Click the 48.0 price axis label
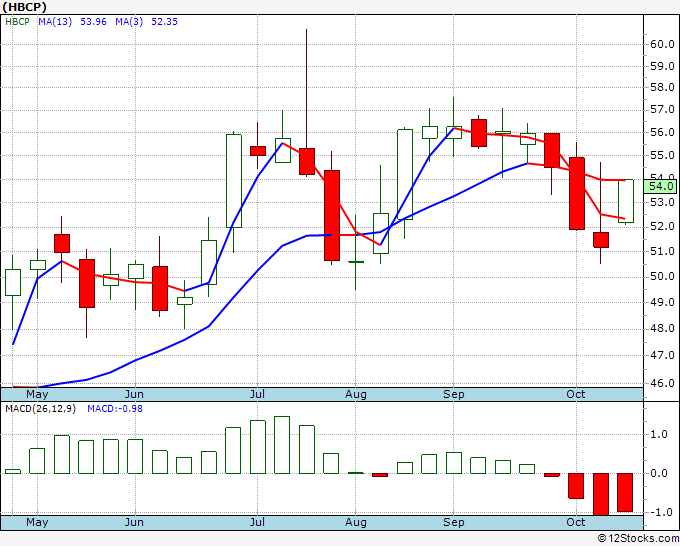Screen dimensions: 680x546 click(x=662, y=329)
